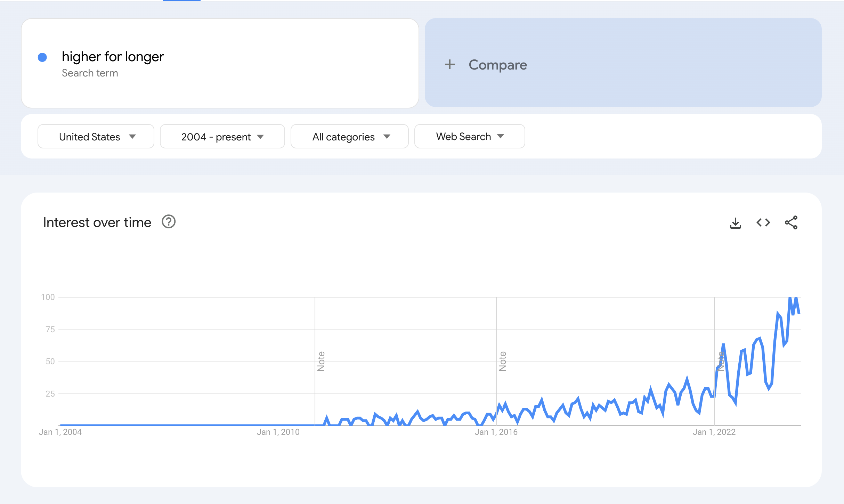Click the Compare text to add term
The height and width of the screenshot is (504, 844).
coord(497,65)
